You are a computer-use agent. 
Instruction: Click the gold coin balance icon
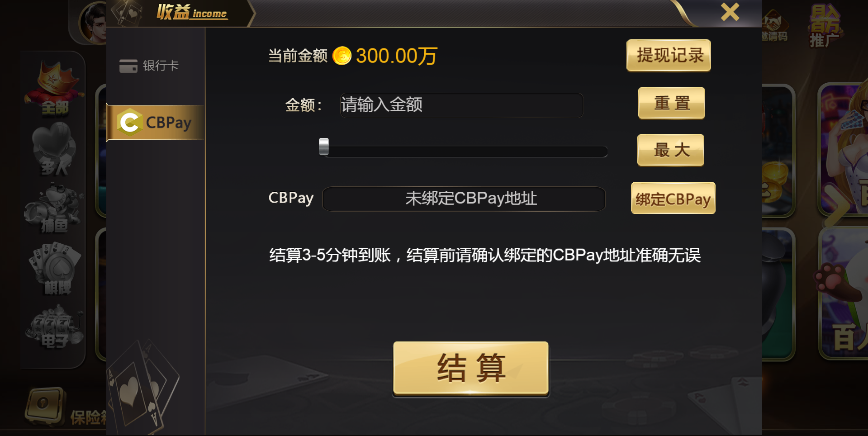click(x=342, y=56)
